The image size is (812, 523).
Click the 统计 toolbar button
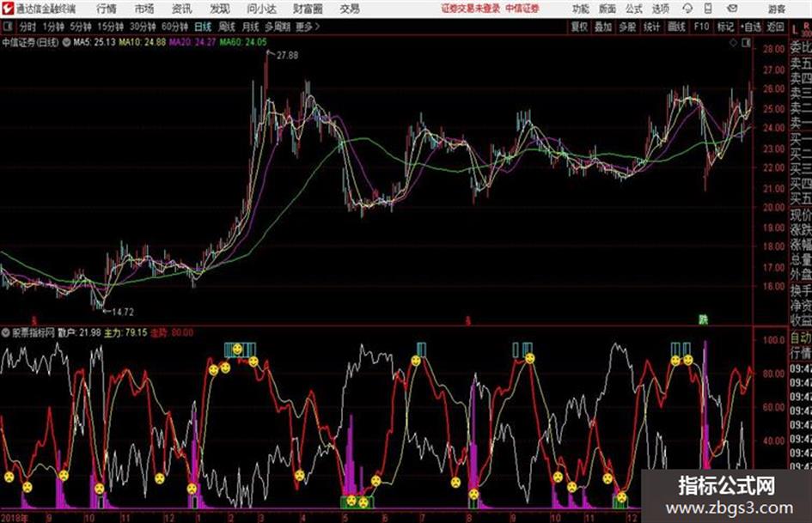coord(651,27)
